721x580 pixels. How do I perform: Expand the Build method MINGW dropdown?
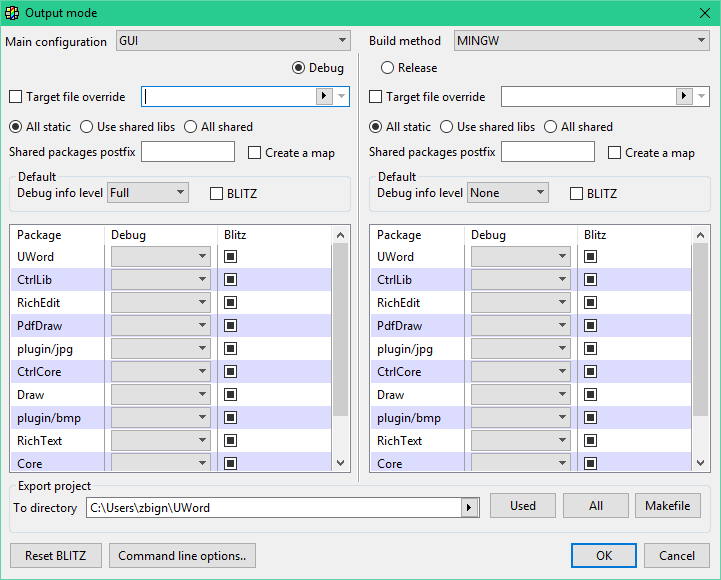click(581, 41)
